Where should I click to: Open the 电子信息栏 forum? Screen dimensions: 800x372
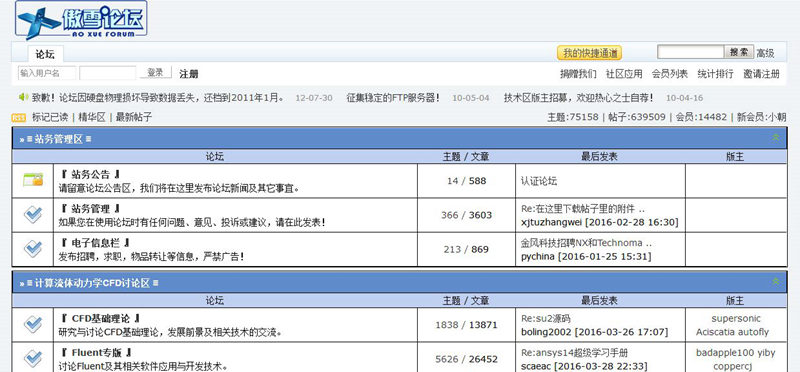[95, 243]
